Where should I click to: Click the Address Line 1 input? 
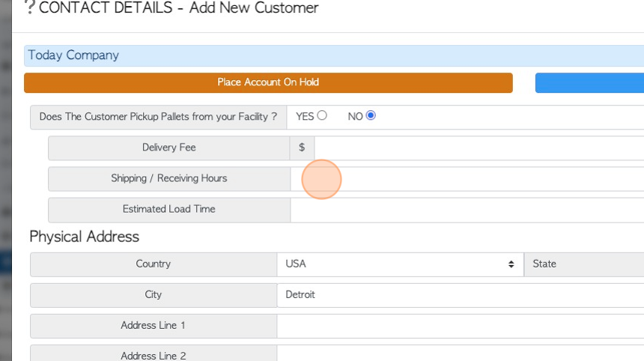461,326
